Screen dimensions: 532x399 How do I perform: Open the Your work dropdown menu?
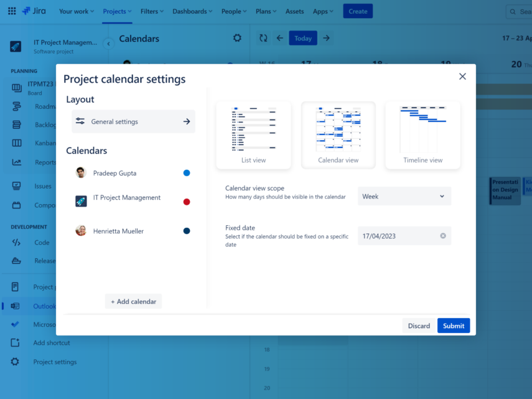point(77,11)
